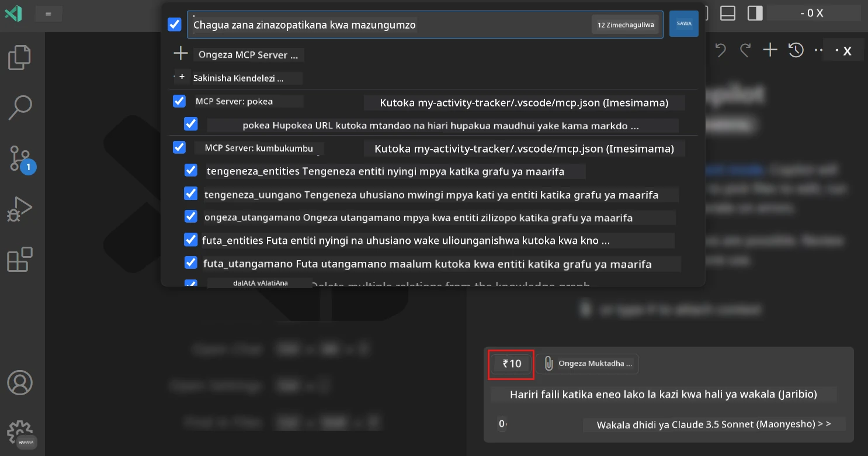This screenshot has height=456, width=868.
Task: Click the plus icon beside Sakinisha Kiendelezi
Action: (182, 77)
